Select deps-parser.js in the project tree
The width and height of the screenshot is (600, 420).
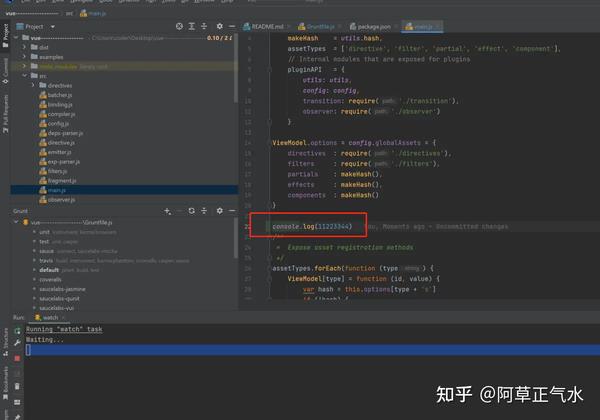click(x=61, y=133)
